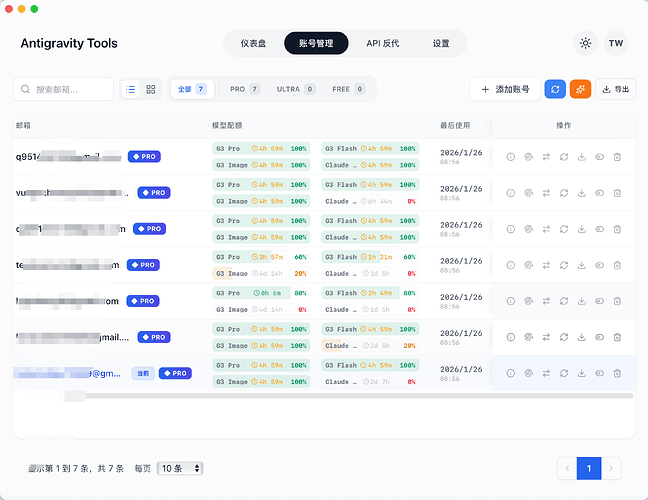
Task: Click the 最后使用 column header
Action: (x=455, y=125)
